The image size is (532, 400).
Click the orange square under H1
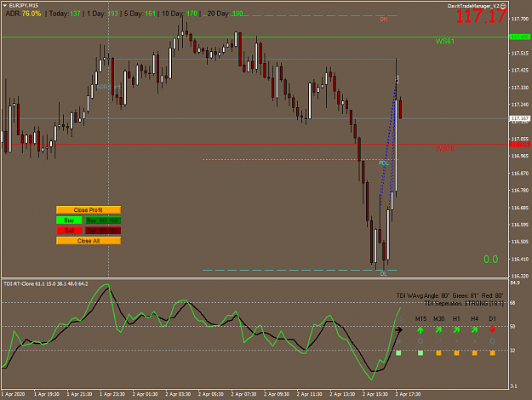(x=456, y=353)
